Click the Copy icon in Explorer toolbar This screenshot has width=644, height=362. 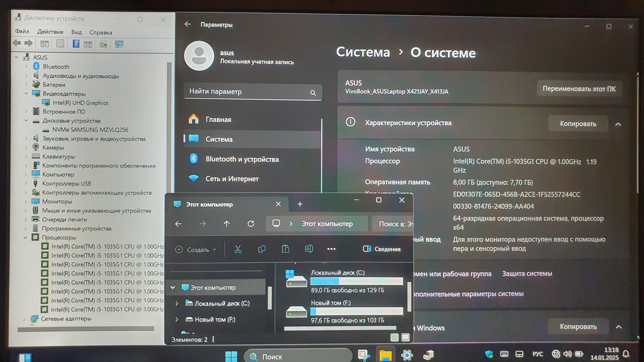pyautogui.click(x=261, y=249)
